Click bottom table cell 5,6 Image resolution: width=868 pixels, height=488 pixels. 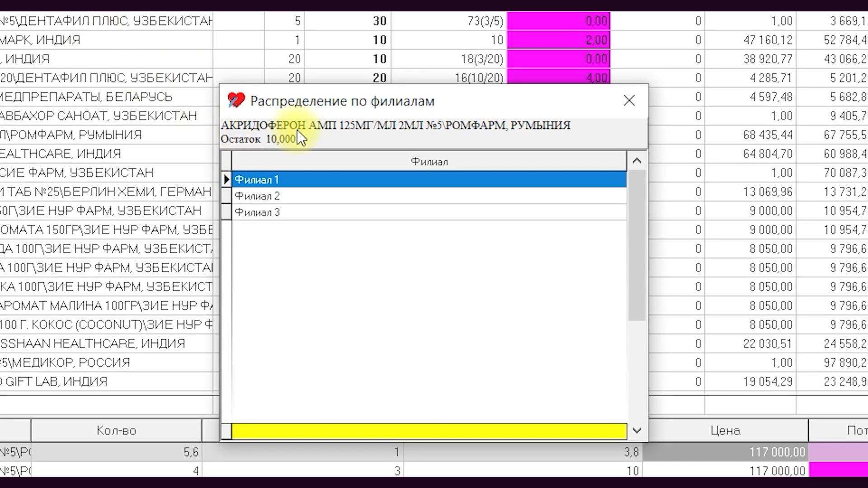coord(117,452)
